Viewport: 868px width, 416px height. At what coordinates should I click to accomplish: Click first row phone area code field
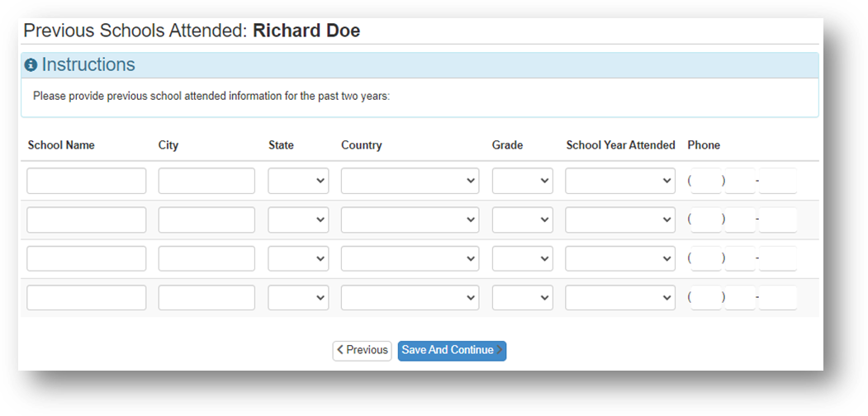706,181
